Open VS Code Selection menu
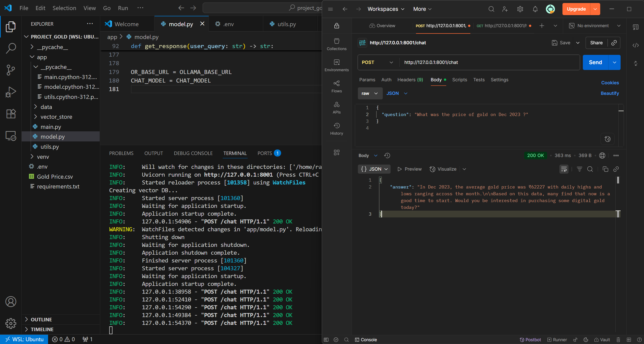The image size is (644, 344). 64,8
